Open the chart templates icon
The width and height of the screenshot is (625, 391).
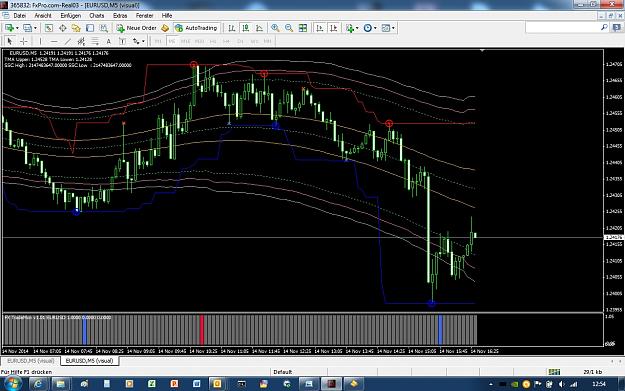pos(385,28)
